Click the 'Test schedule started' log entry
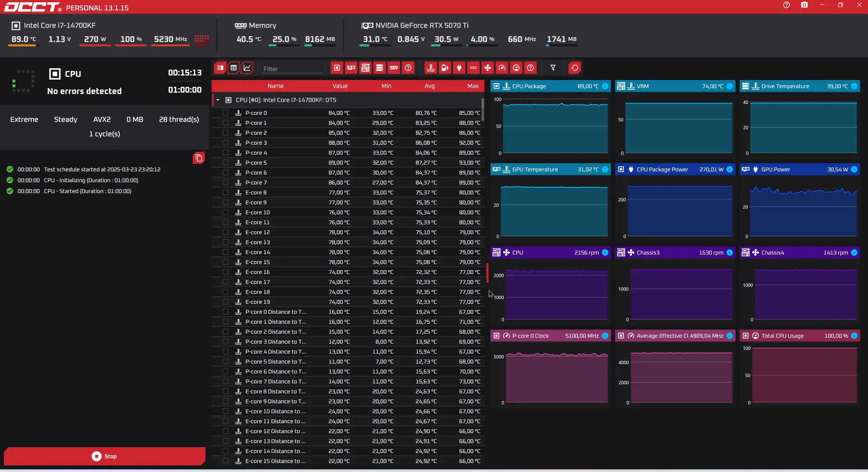This screenshot has width=868, height=472. (102, 170)
